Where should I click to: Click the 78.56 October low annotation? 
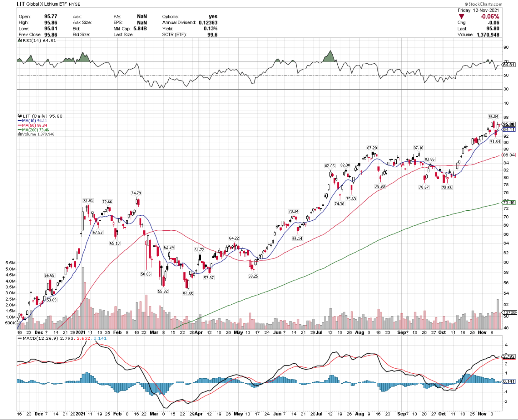point(447,188)
